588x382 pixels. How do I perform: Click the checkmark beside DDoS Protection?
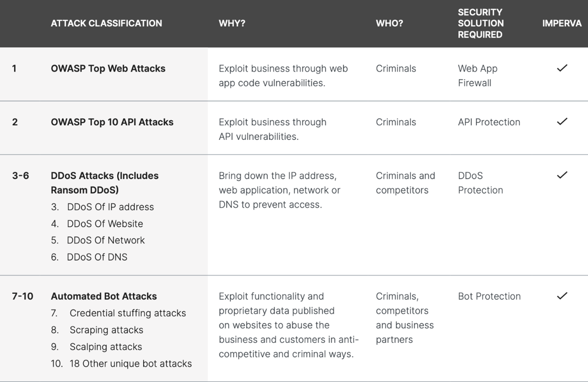click(562, 175)
